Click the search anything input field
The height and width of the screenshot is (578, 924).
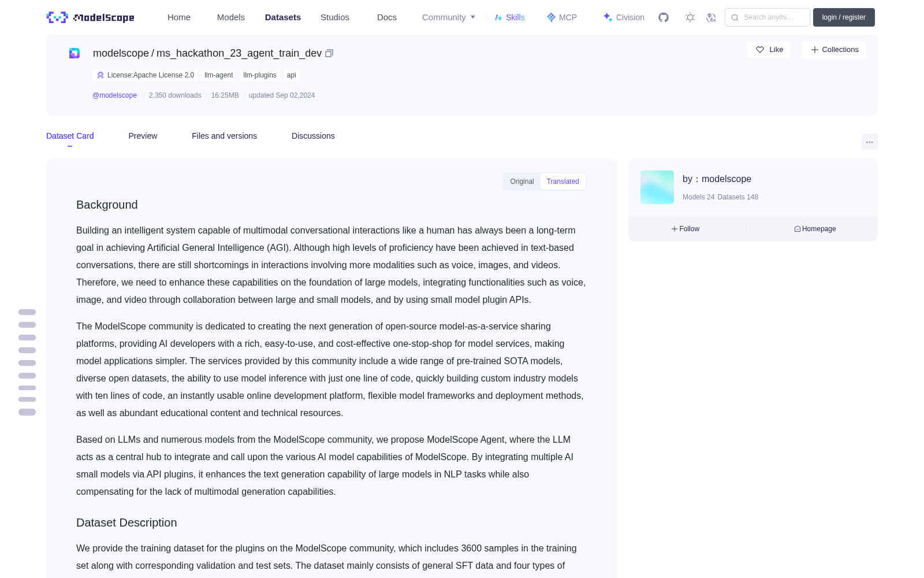point(767,17)
